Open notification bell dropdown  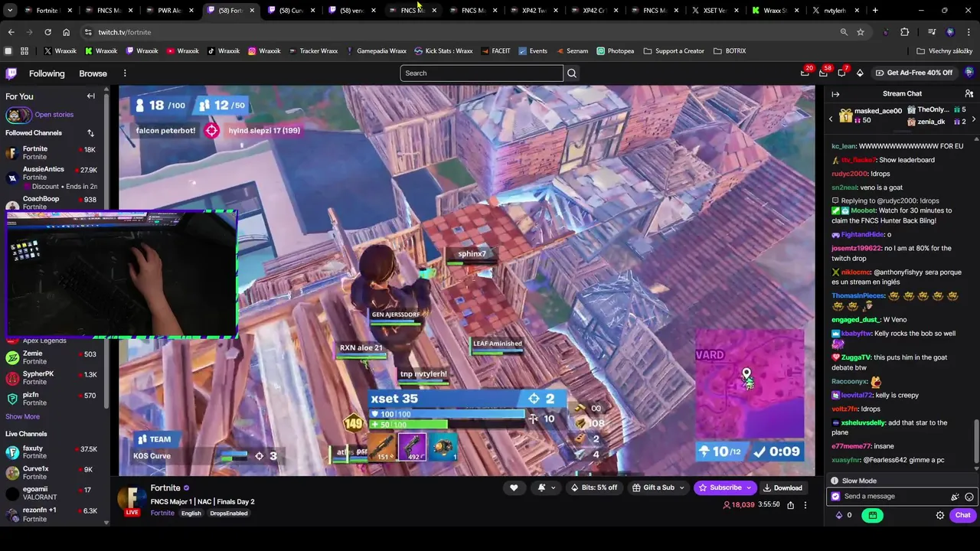547,487
